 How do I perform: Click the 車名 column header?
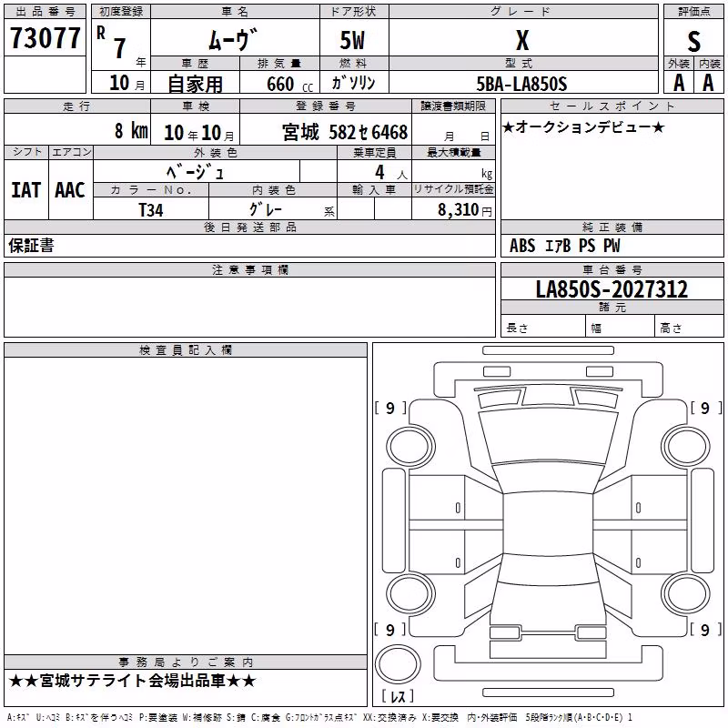click(235, 12)
